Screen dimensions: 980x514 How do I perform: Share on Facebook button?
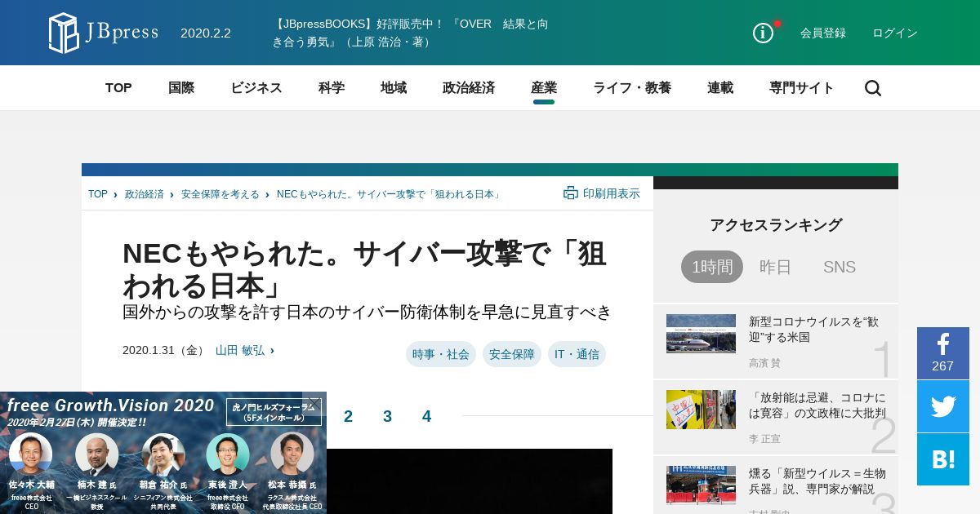943,353
